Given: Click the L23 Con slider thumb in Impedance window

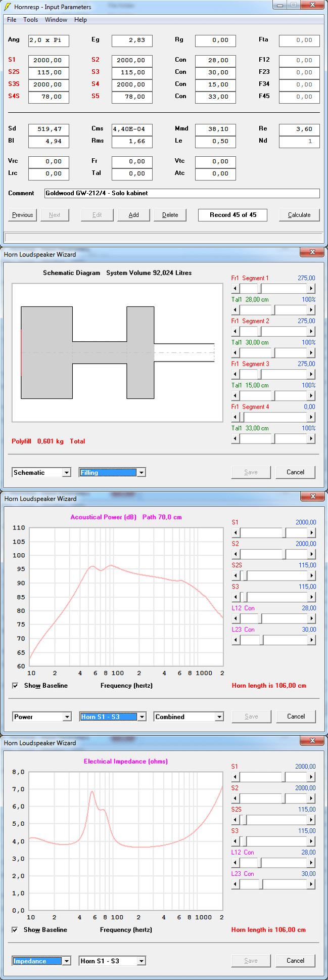Looking at the screenshot, I should click(261, 884).
